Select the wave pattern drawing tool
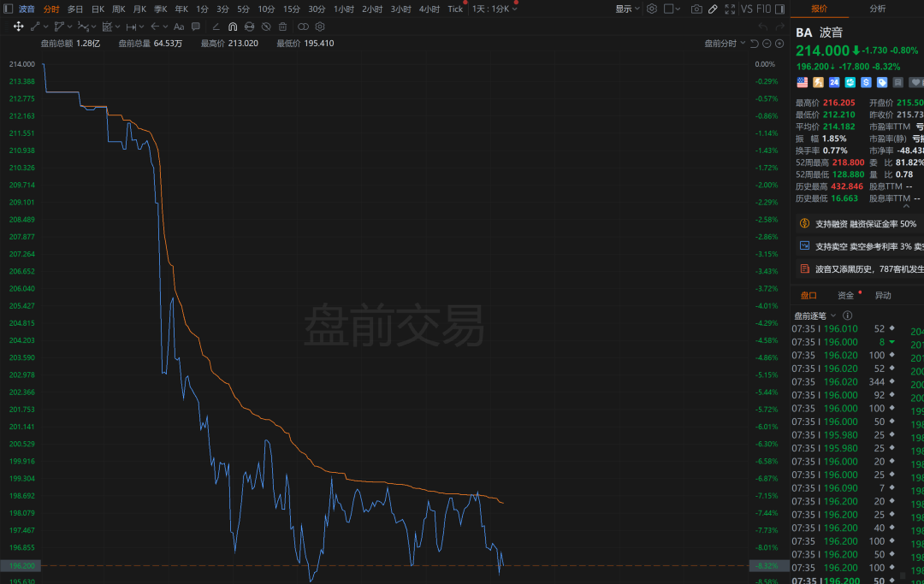 (83, 27)
